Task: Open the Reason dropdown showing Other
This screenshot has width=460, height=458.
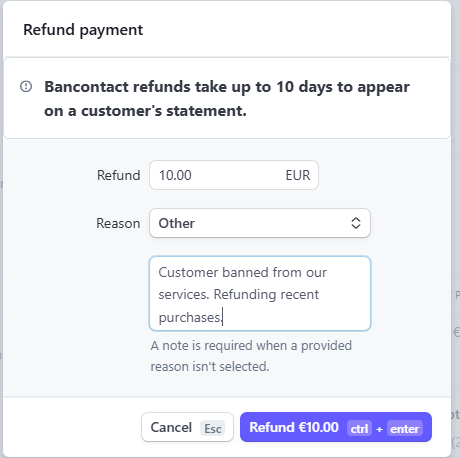Action: click(x=260, y=223)
